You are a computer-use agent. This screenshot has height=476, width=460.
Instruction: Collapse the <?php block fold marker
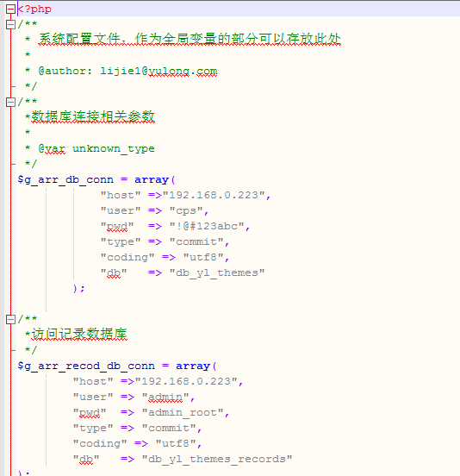10,9
